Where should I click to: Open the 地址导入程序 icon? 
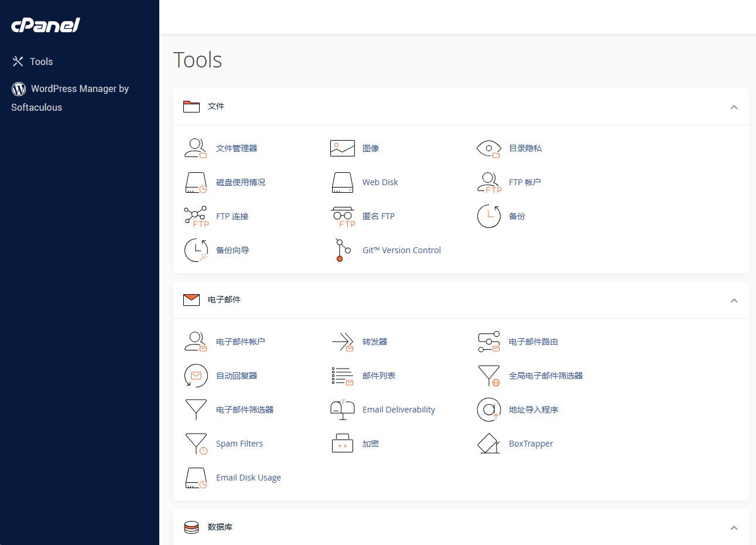point(489,410)
